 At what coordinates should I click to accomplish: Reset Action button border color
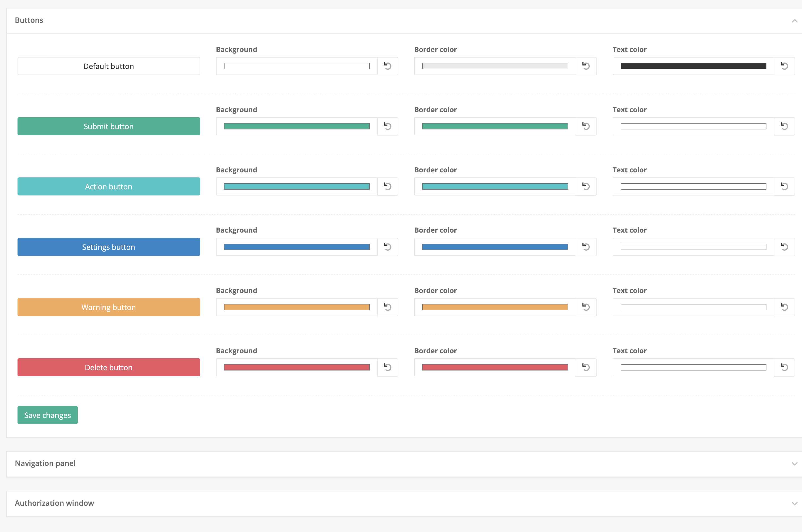586,186
